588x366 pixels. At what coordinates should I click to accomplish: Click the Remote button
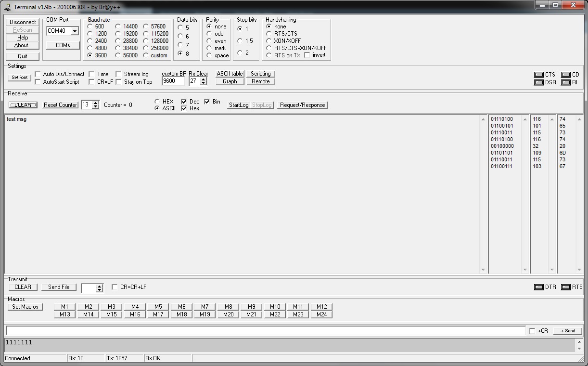[x=261, y=81]
